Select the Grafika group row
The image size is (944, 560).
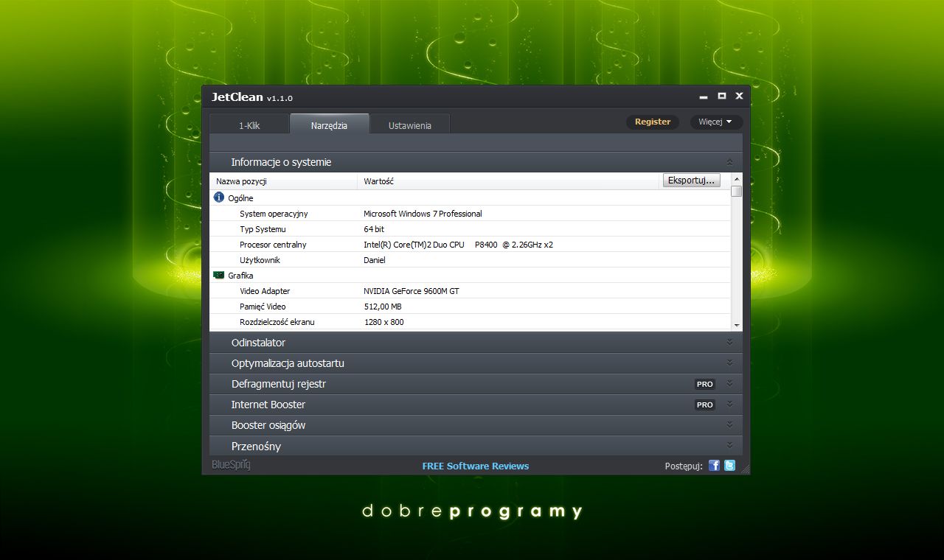tap(471, 275)
